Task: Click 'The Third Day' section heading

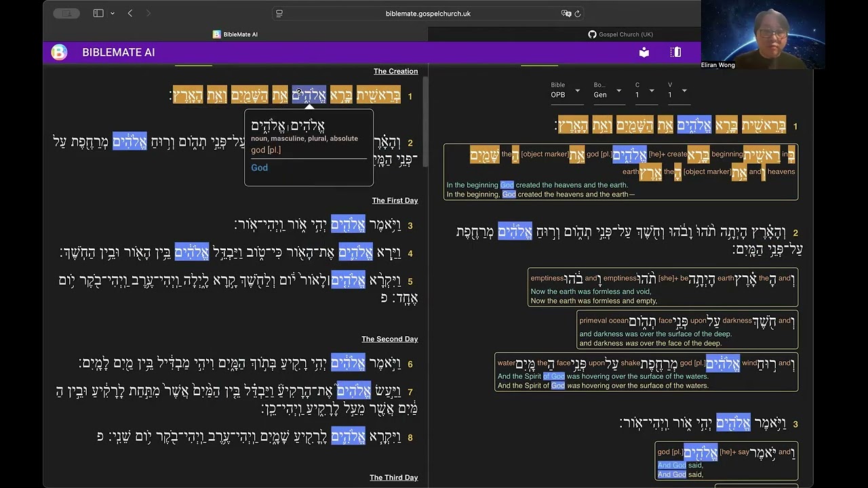Action: (393, 478)
